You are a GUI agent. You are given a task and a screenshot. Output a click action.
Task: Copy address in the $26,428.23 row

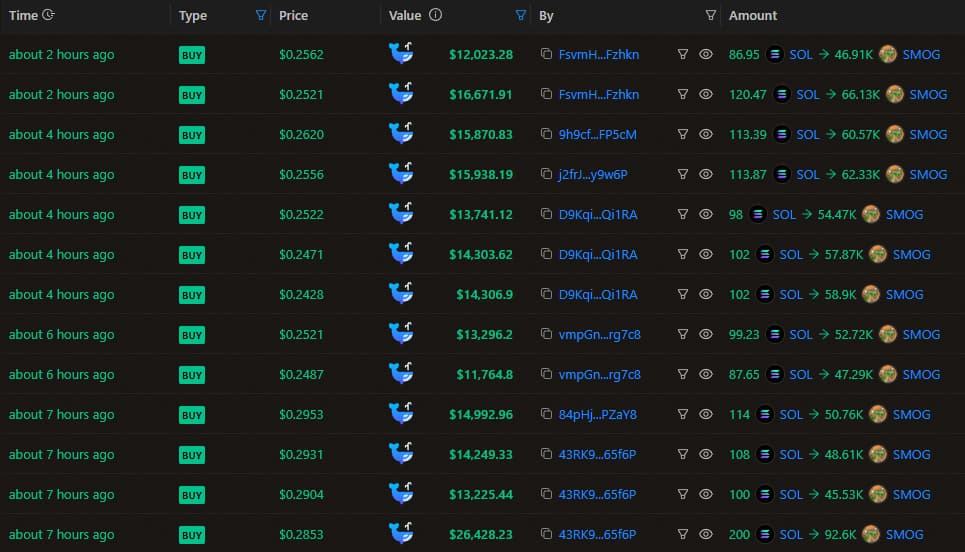(x=546, y=534)
